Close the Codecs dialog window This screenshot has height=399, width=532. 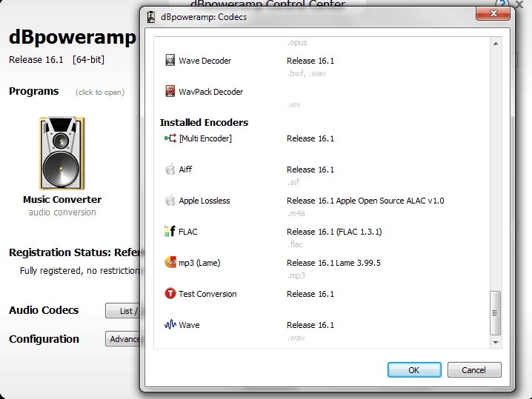click(x=493, y=13)
